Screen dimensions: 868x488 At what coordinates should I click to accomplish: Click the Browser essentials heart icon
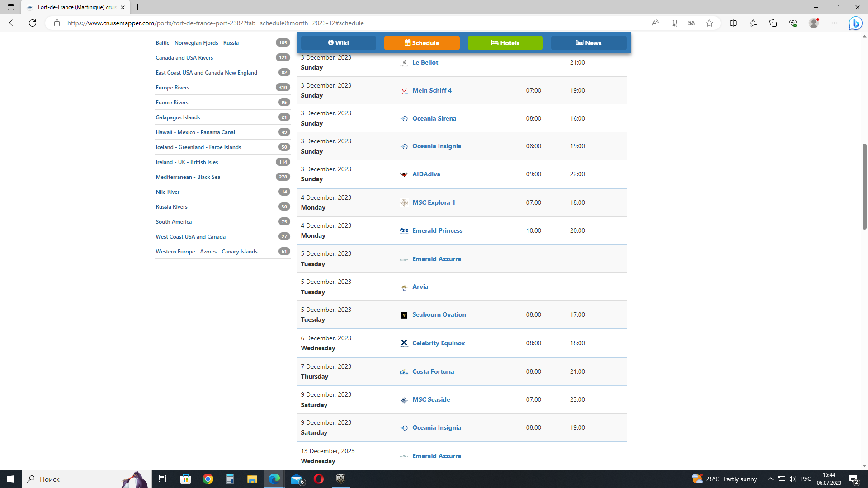(x=793, y=23)
